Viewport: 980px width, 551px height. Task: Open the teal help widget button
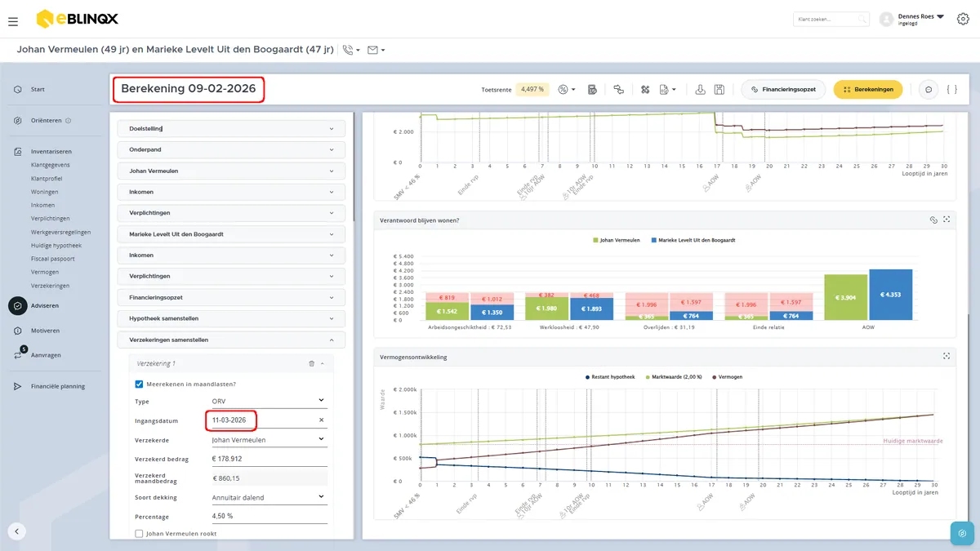click(963, 534)
